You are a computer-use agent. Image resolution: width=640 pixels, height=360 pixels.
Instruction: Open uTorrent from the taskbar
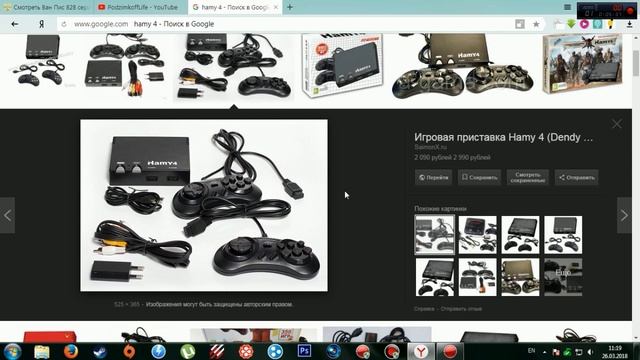coord(188,351)
